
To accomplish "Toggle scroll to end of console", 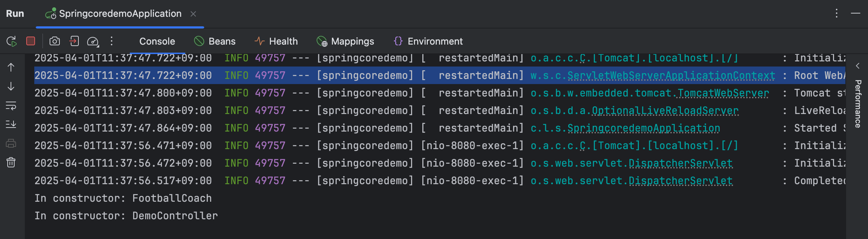I will pos(11,125).
